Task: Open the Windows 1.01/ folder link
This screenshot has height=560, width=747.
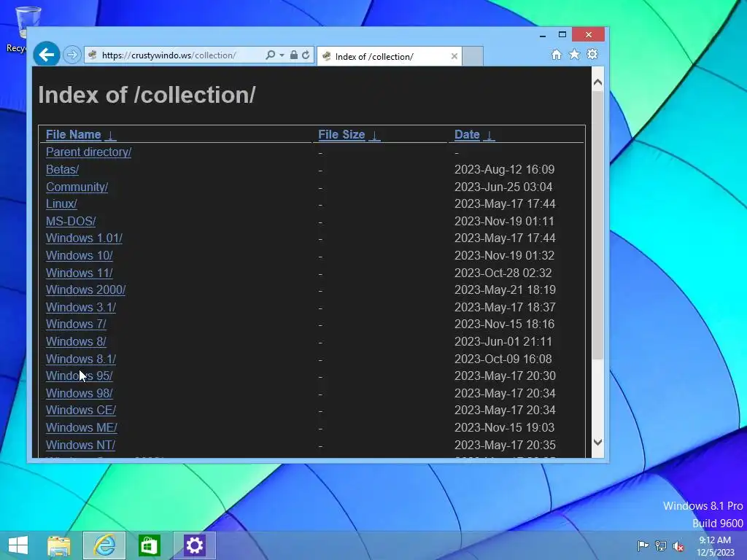Action: pos(84,238)
